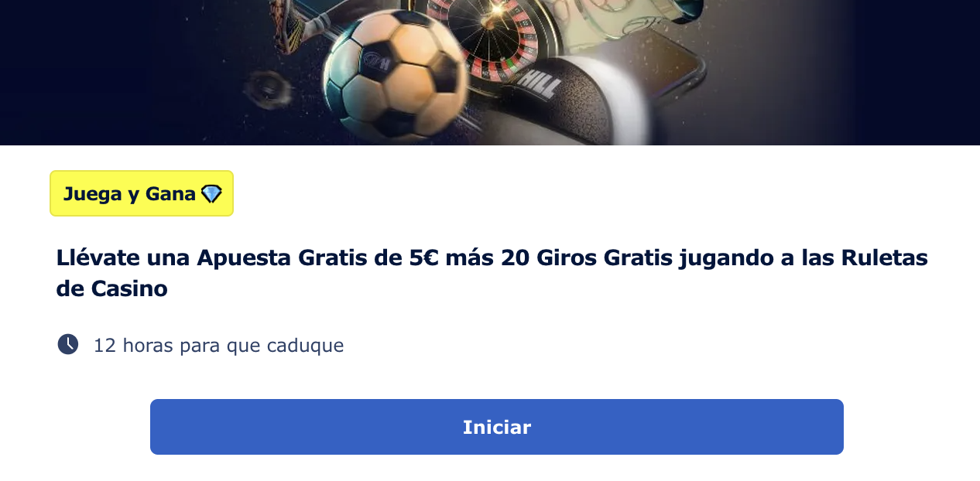Click the diamond icon in the badge
This screenshot has width=980, height=481.
pos(211,194)
